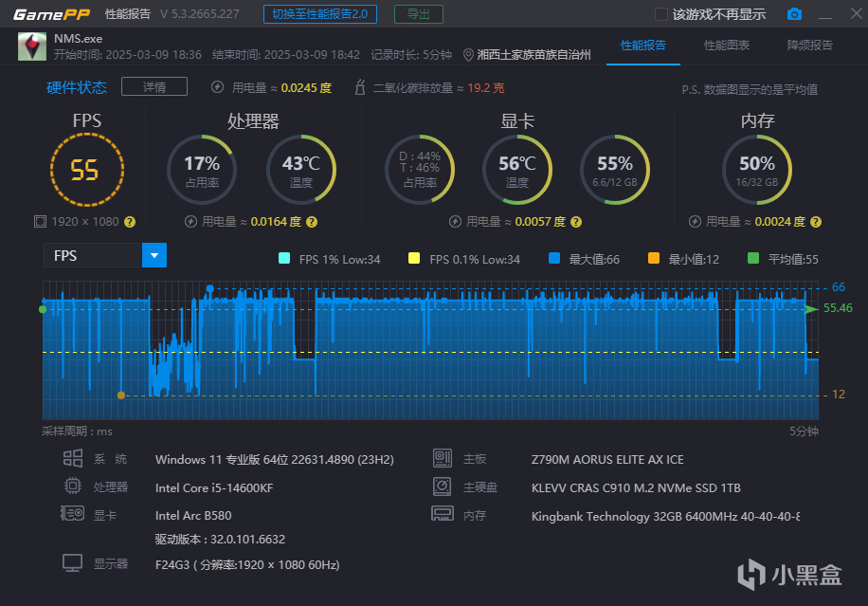Image resolution: width=868 pixels, height=606 pixels.
Task: Click the camera screenshot icon
Action: coord(794,14)
